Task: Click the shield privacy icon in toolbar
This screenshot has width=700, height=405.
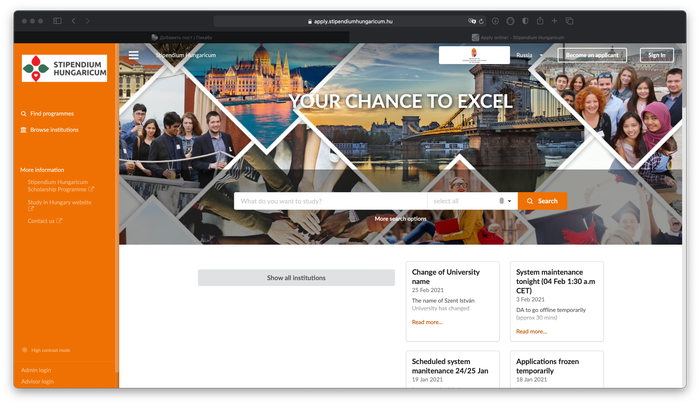Action: pyautogui.click(x=525, y=21)
